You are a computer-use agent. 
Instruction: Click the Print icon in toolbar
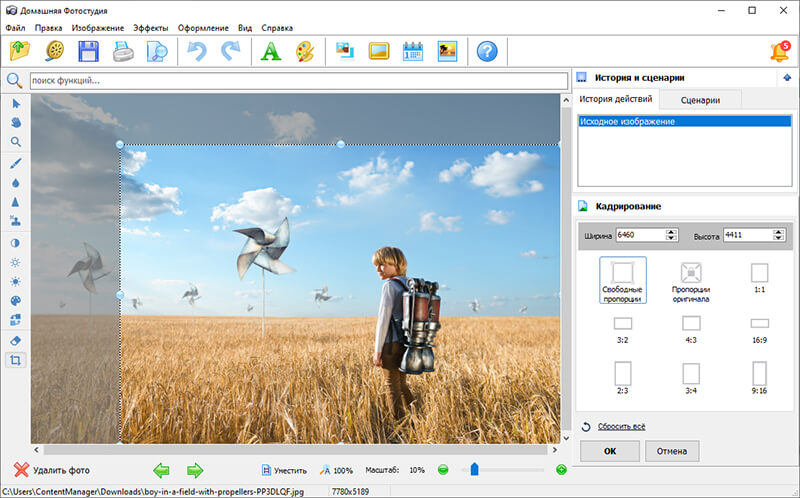[122, 51]
